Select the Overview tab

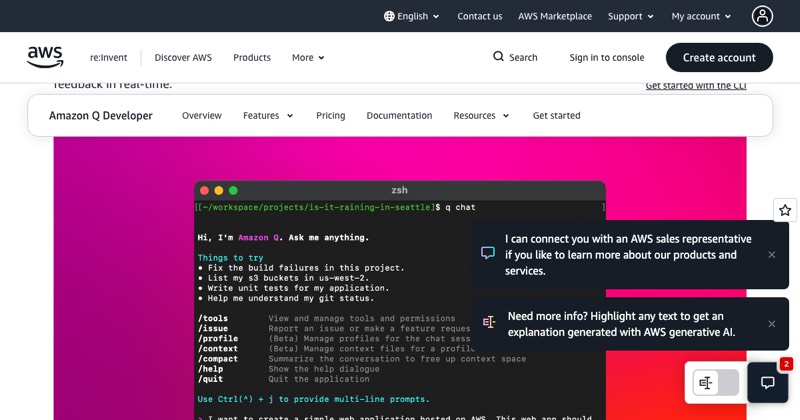click(x=202, y=116)
